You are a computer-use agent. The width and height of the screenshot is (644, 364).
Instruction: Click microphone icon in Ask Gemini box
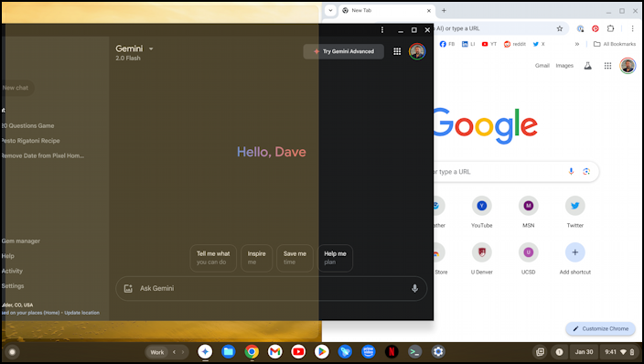414,288
